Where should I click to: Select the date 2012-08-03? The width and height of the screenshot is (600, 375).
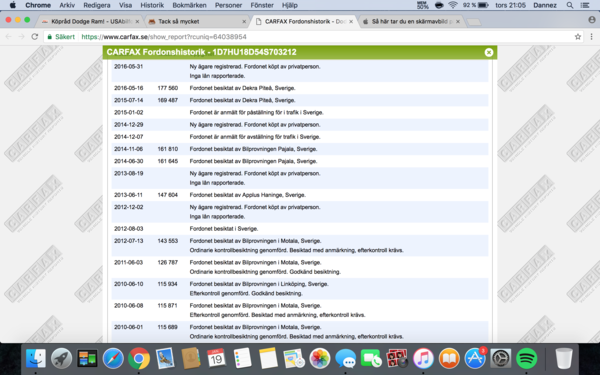[x=129, y=228]
